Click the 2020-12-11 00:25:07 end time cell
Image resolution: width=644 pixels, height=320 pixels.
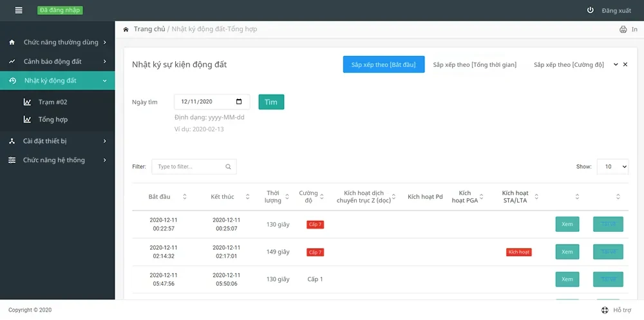(226, 224)
